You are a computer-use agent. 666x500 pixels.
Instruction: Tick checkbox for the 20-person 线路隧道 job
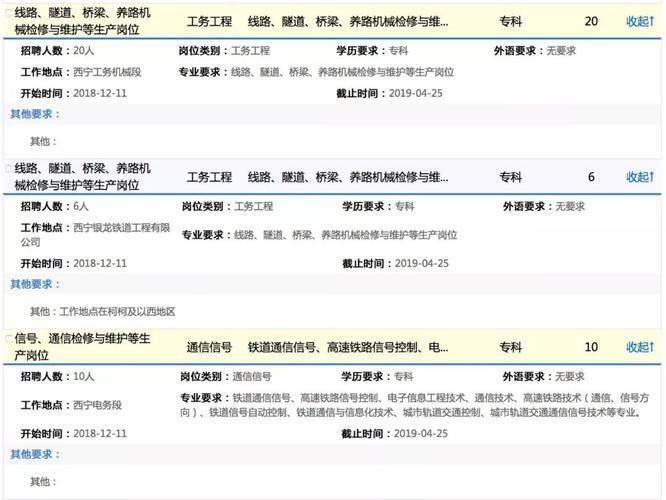pyautogui.click(x=8, y=13)
